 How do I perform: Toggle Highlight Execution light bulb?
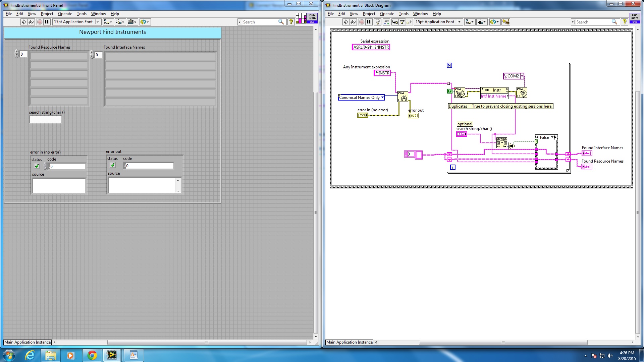[x=378, y=22]
